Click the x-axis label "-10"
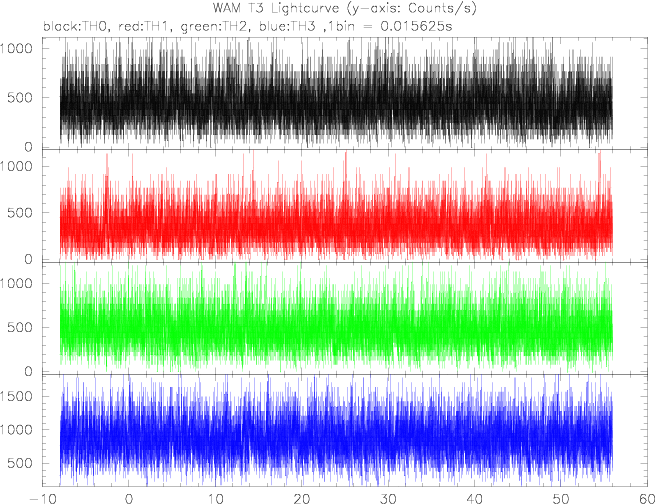Viewport: 656px width, 504px height. (42, 499)
